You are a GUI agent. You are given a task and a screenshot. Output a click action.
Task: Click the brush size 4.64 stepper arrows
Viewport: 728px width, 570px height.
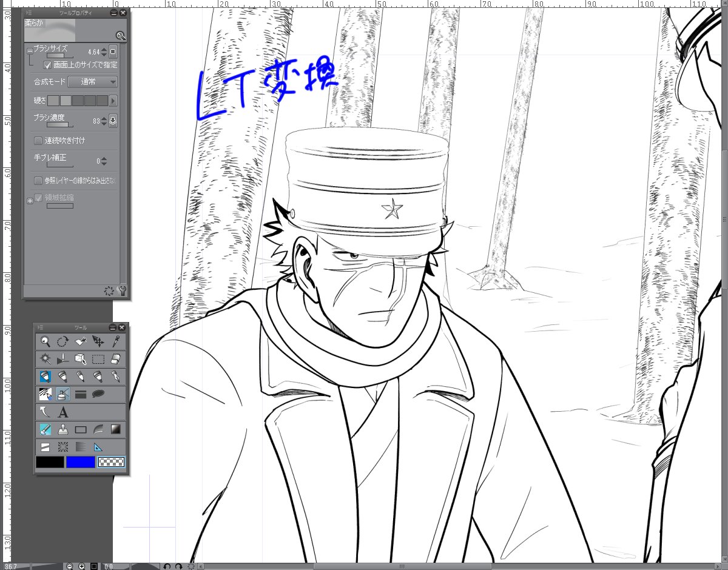[104, 52]
